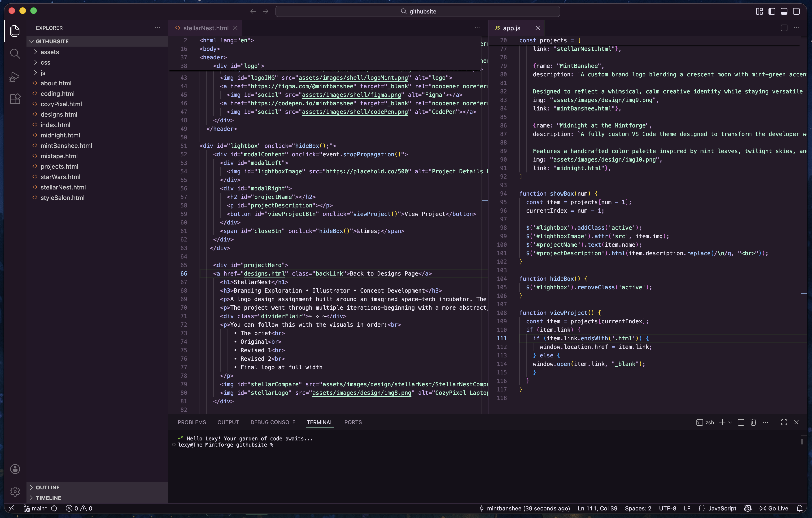Start the Go Live server
This screenshot has height=518, width=812.
tap(774, 508)
